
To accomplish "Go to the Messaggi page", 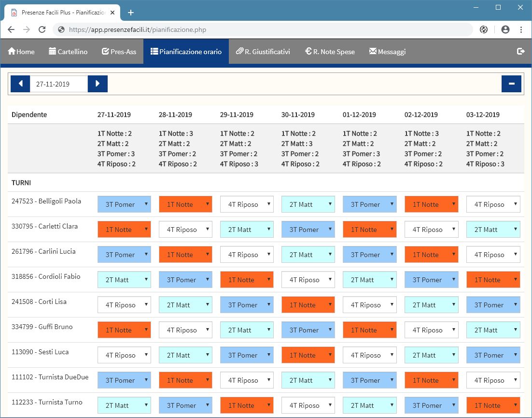I will [387, 51].
